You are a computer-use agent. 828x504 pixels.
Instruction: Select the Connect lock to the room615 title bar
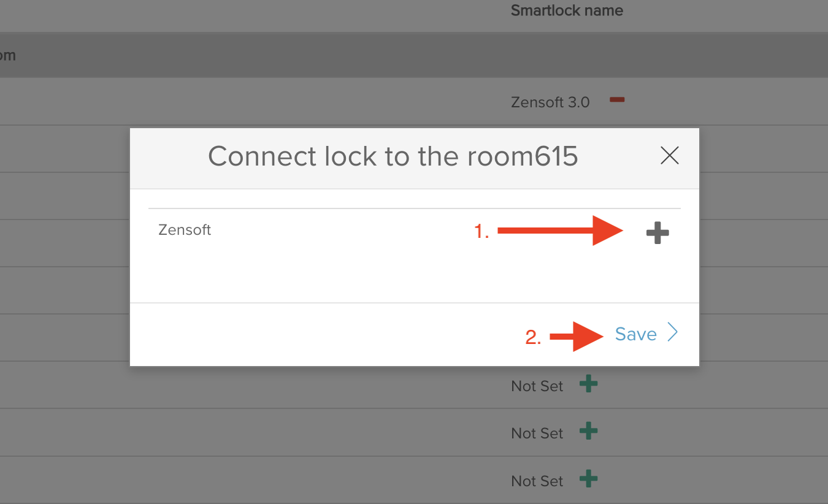tap(393, 156)
